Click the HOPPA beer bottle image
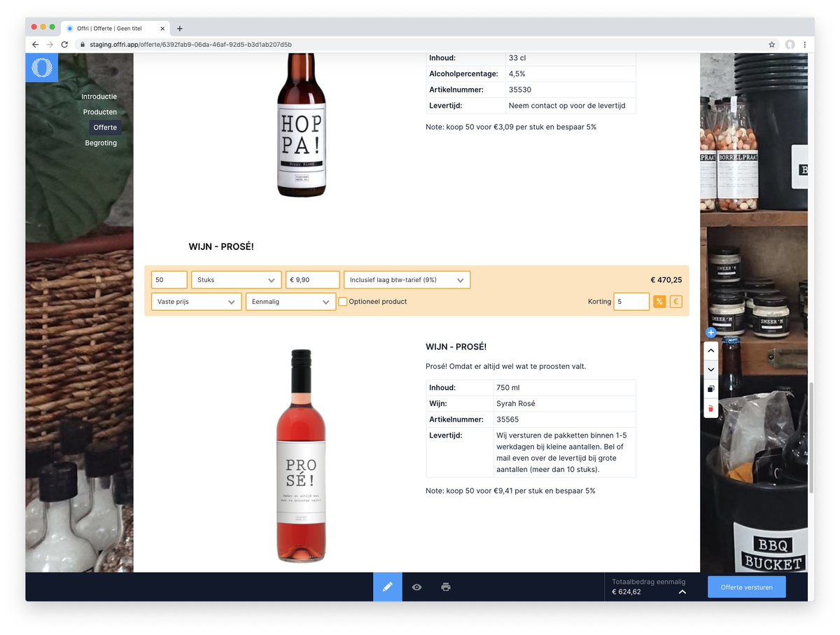The height and width of the screenshot is (635, 840). 302,125
